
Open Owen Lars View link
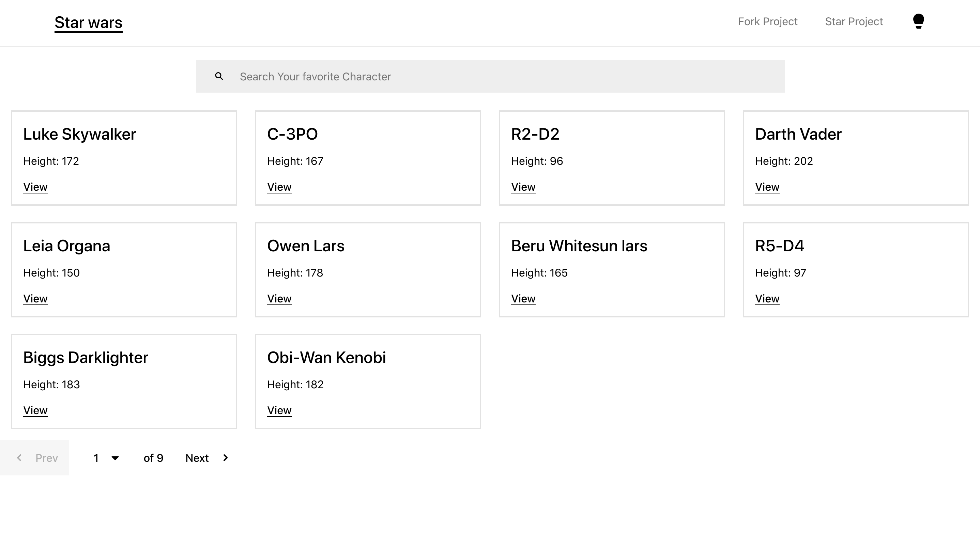tap(279, 299)
